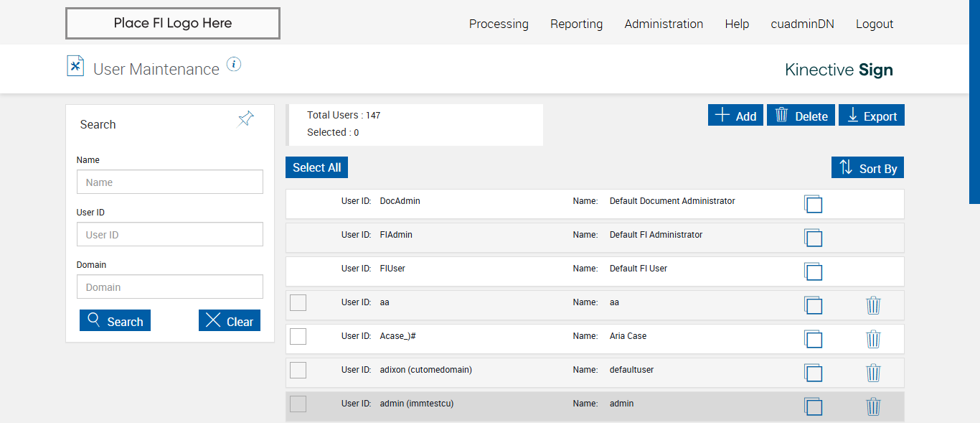Image resolution: width=980 pixels, height=423 pixels.
Task: Open the Administration menu
Action: pyautogui.click(x=664, y=24)
